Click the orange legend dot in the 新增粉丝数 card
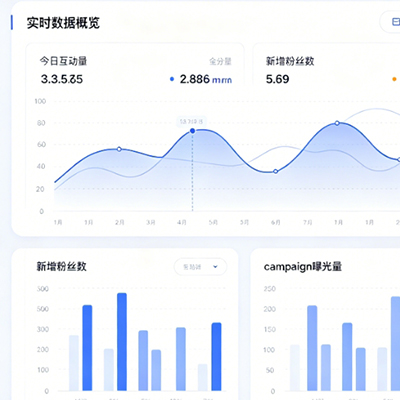Screen dimensions: 400x400 (394, 79)
